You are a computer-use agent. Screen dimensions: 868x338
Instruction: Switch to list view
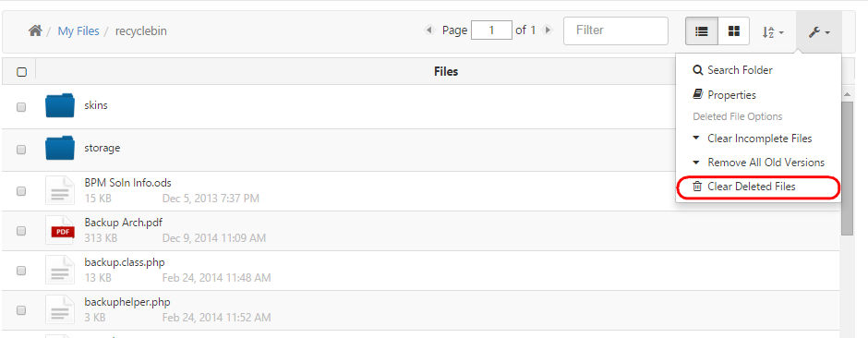pyautogui.click(x=702, y=31)
